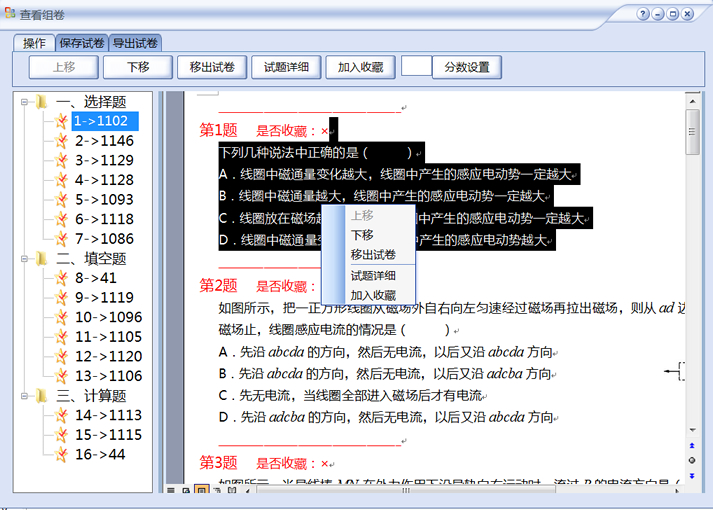Switch to the 操作 tab
Viewport: 713px width, 510px height.
(35, 43)
